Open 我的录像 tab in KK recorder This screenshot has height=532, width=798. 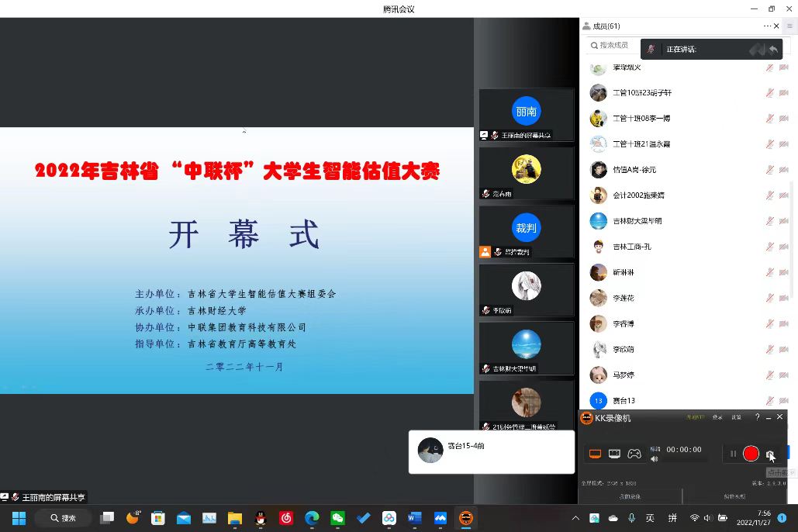(630, 496)
